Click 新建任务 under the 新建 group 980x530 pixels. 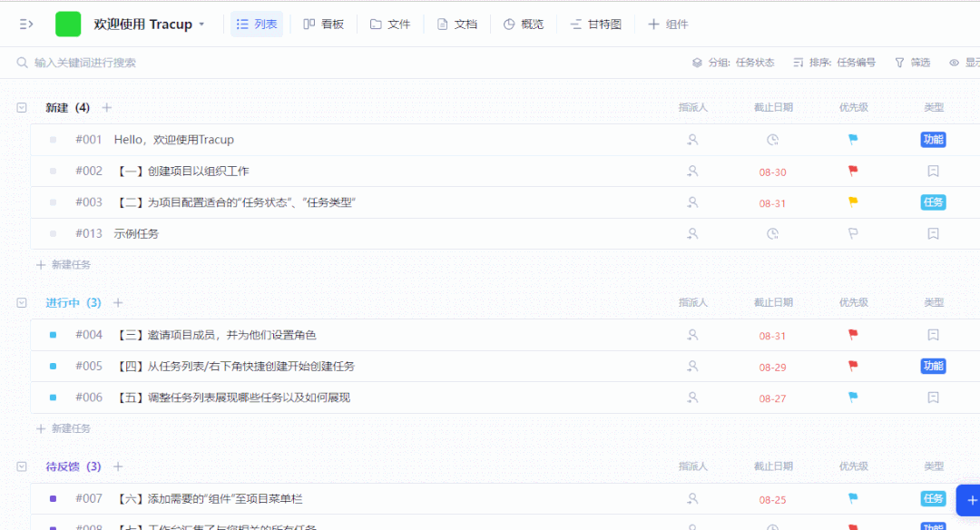coord(63,264)
